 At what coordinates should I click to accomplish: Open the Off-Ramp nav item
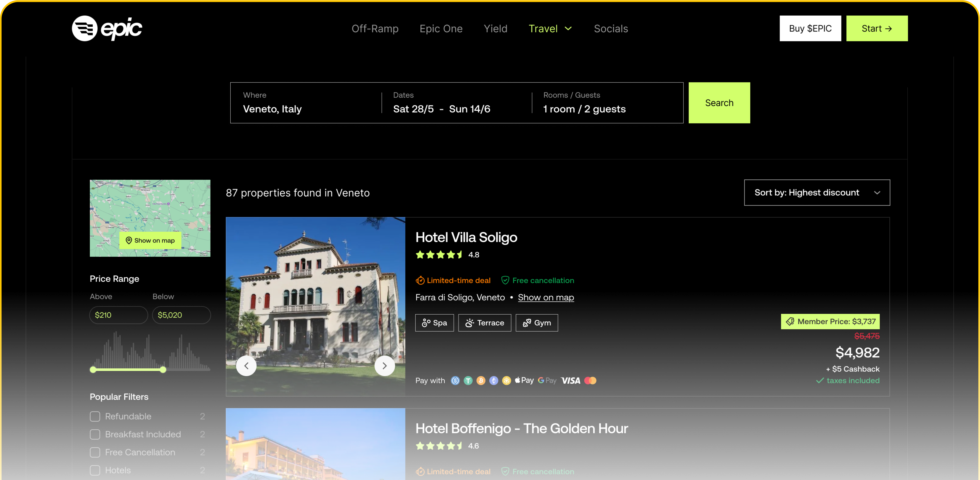(375, 29)
